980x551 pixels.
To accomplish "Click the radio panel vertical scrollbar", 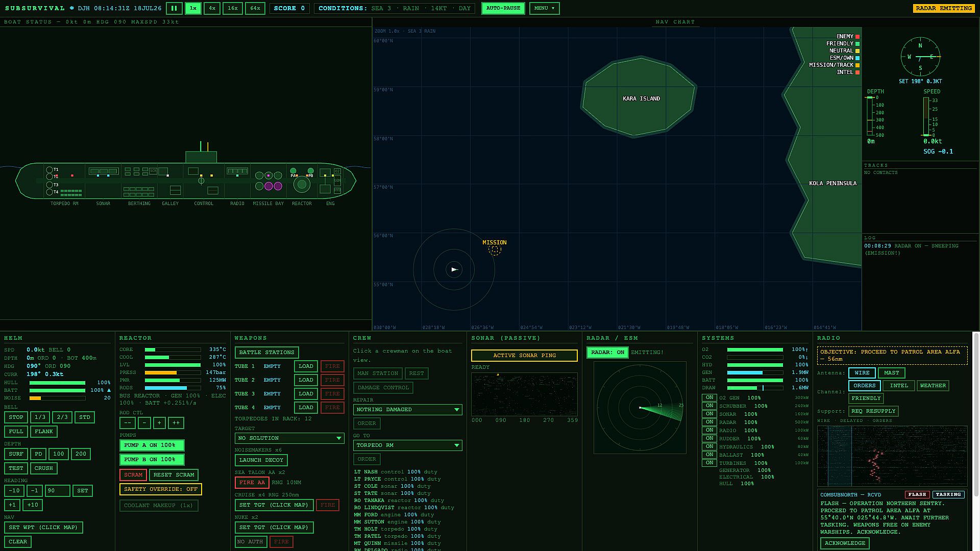I will pos(976,414).
